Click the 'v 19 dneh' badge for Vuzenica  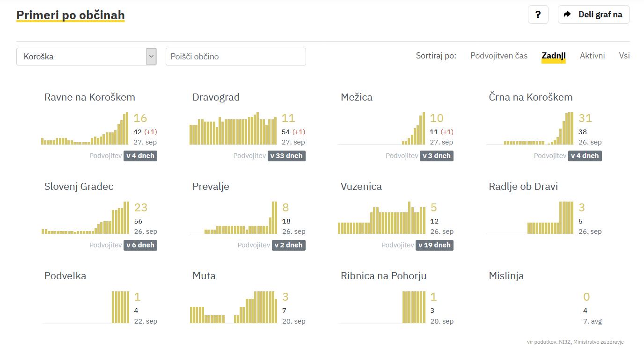click(434, 245)
